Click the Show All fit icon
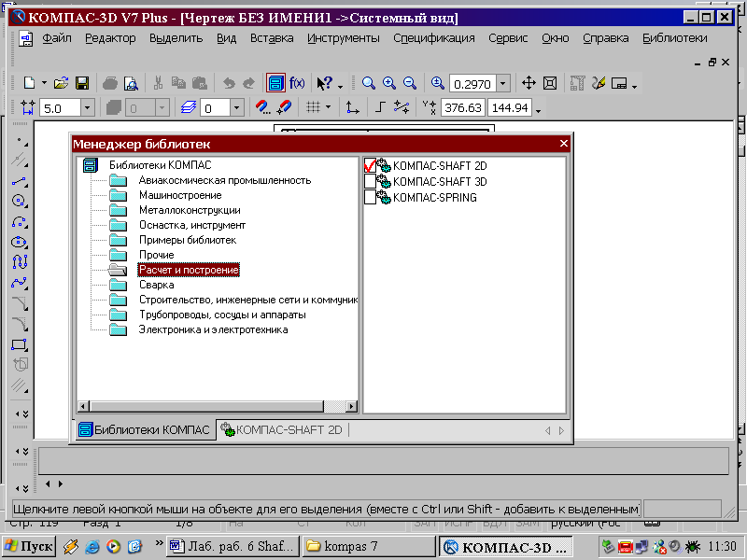The height and width of the screenshot is (560, 747). pyautogui.click(x=550, y=83)
